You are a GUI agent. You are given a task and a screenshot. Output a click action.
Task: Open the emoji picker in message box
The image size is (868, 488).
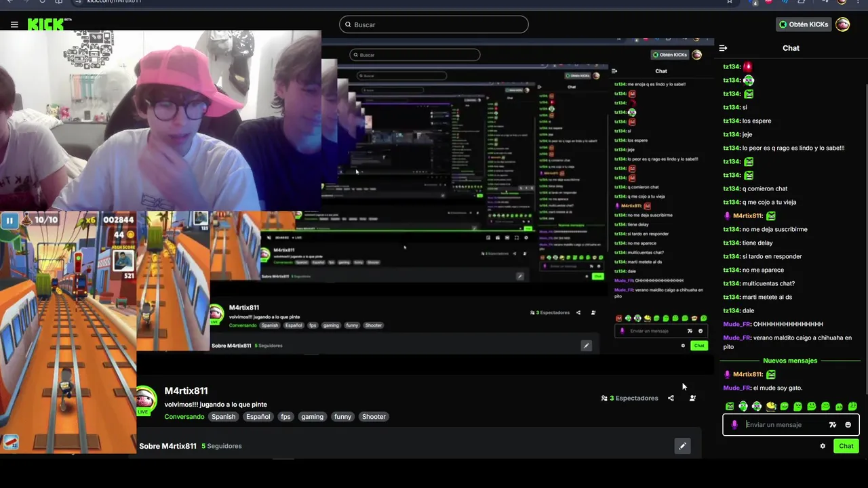848,425
